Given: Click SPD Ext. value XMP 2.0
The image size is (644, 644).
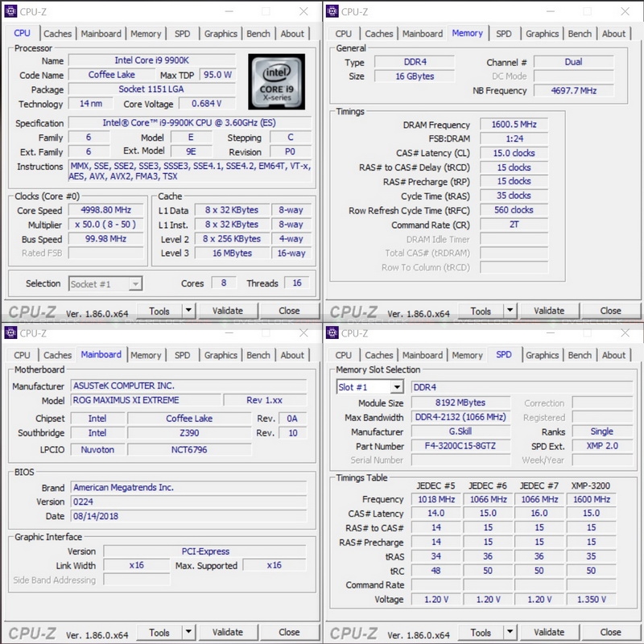Looking at the screenshot, I should coord(602,446).
